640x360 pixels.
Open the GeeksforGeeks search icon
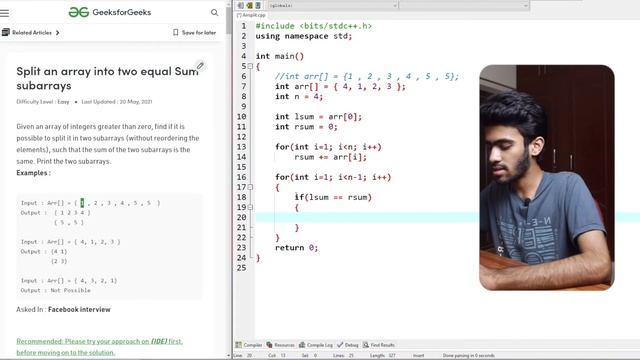point(214,13)
